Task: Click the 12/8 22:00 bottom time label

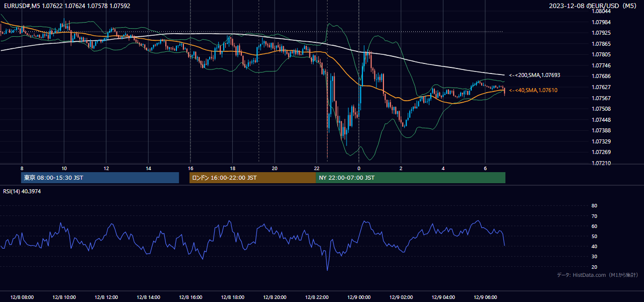Action: tap(316, 297)
